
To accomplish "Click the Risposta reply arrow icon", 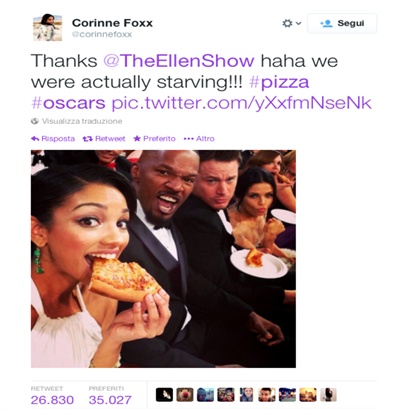I will point(35,139).
